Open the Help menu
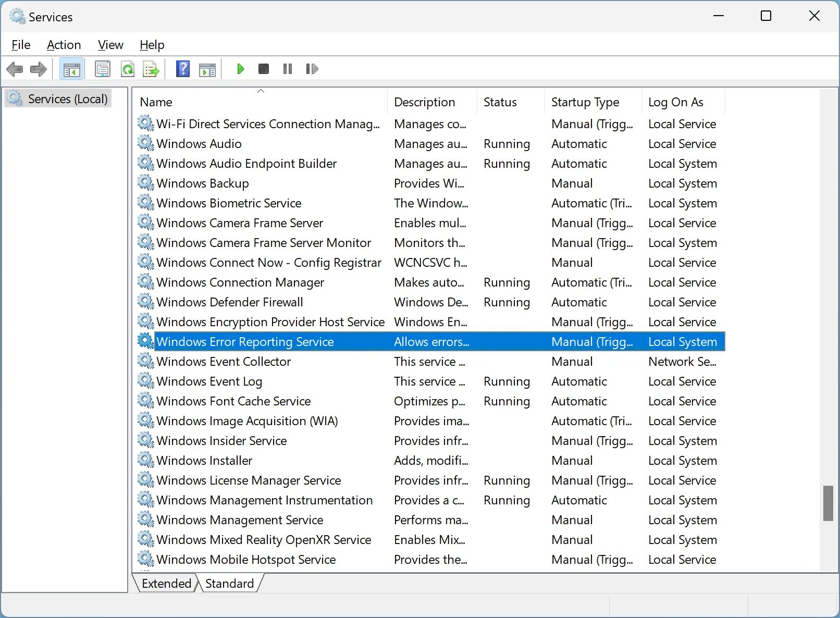This screenshot has width=840, height=618. (152, 45)
